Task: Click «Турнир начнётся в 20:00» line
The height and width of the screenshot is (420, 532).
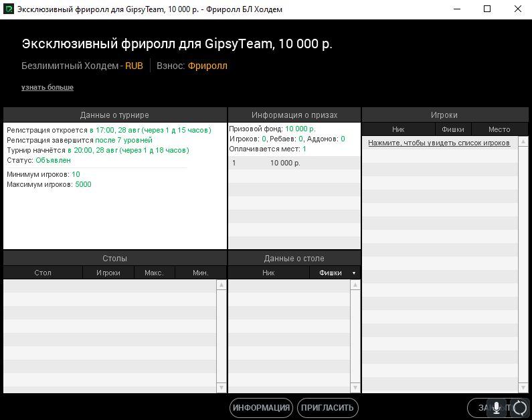Action: (x=98, y=151)
